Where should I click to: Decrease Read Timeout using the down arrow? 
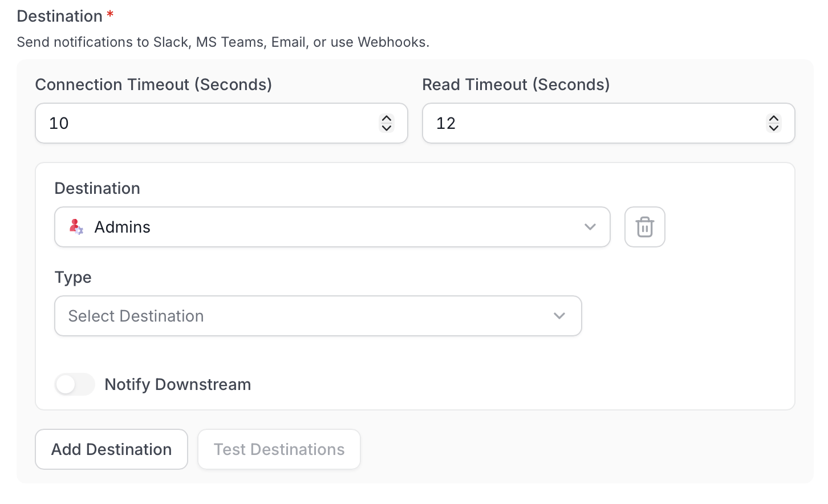point(774,128)
